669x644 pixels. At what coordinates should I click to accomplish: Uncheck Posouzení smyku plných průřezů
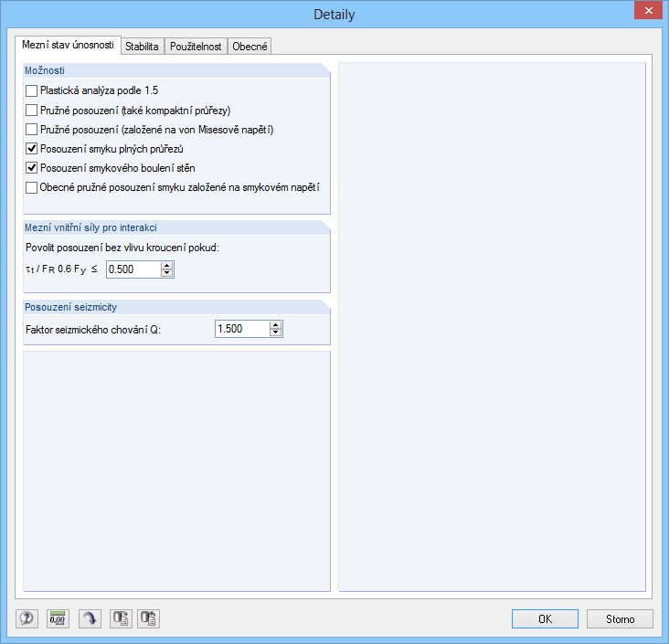pos(32,149)
